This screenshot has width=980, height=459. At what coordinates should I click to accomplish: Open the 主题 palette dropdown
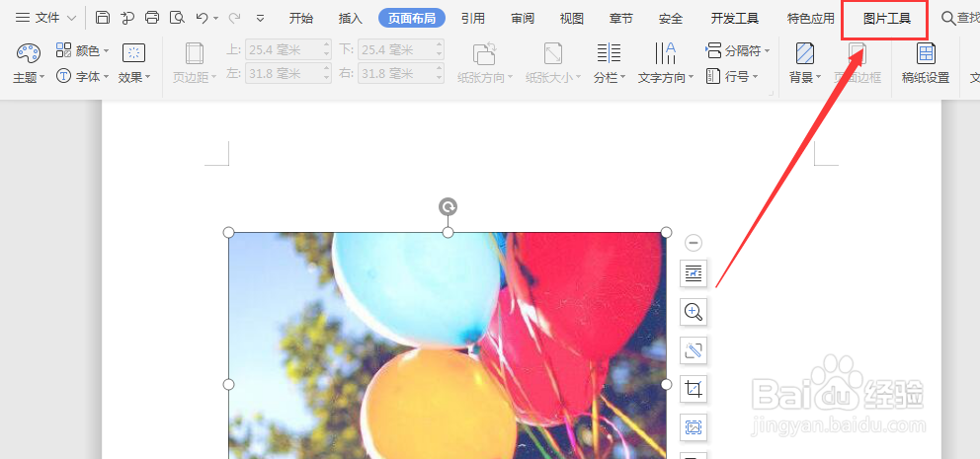[29, 64]
